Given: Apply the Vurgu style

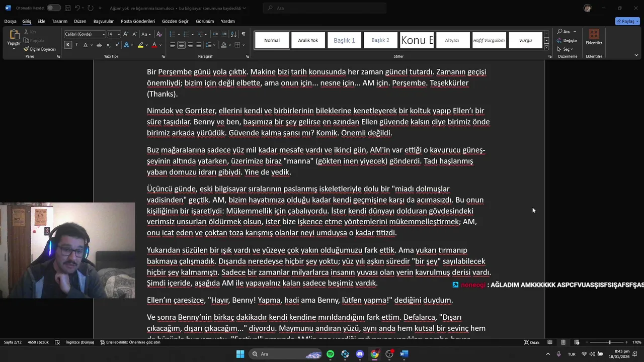Looking at the screenshot, I should tap(525, 40).
